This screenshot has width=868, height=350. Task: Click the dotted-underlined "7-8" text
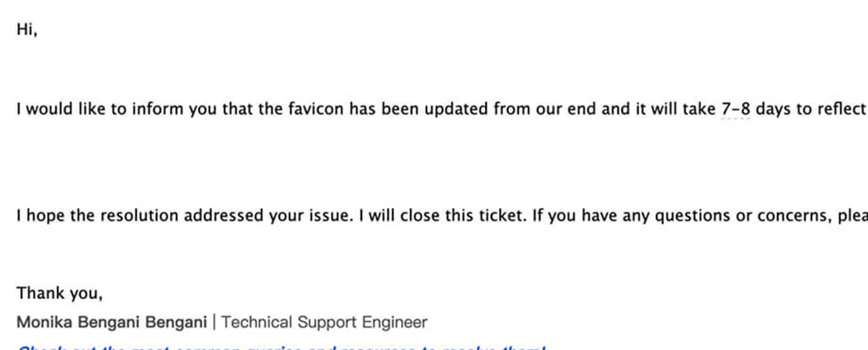pos(736,110)
